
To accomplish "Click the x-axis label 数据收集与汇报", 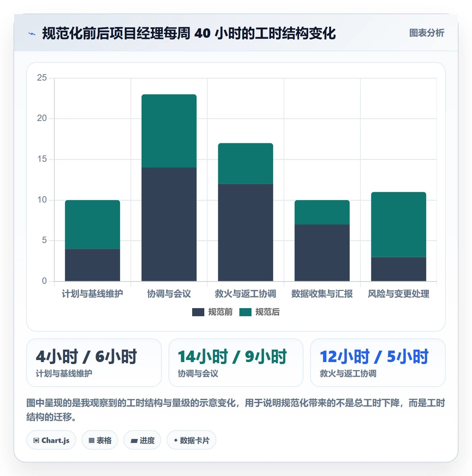I will click(322, 294).
